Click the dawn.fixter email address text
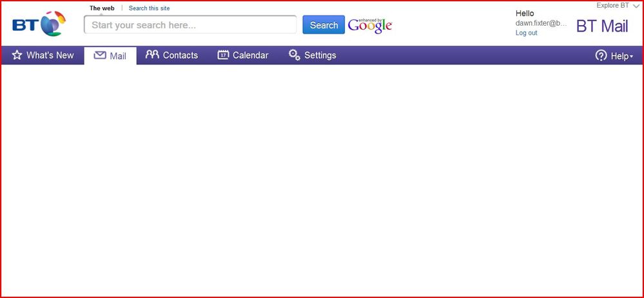The width and height of the screenshot is (644, 298). 541,23
